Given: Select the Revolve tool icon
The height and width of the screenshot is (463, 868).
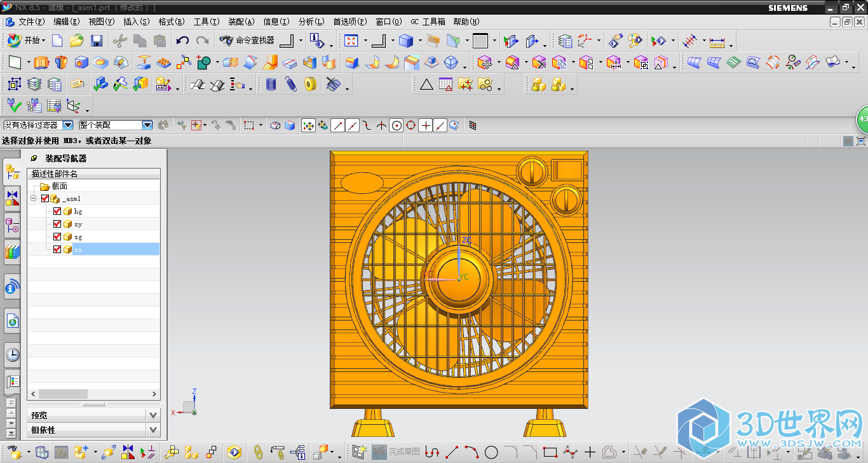Looking at the screenshot, I should tap(61, 62).
